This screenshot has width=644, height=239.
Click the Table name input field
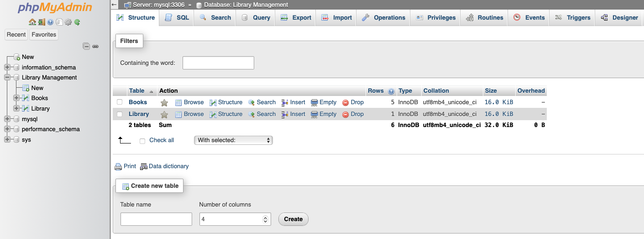click(156, 219)
